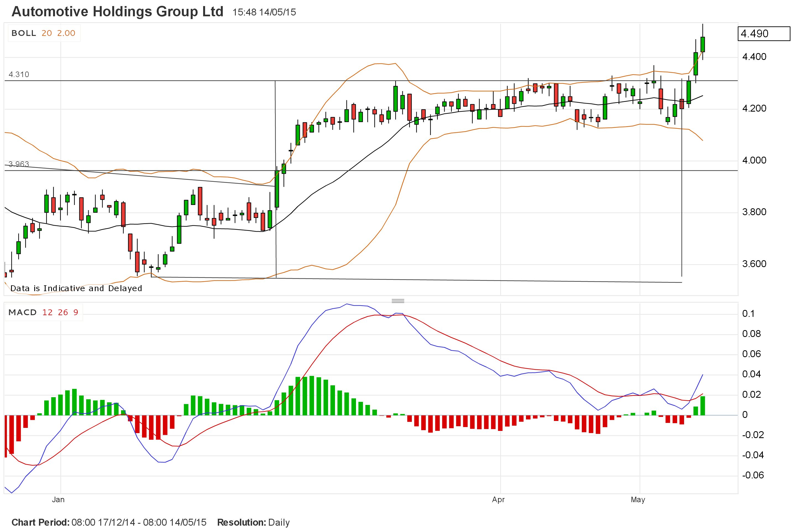The width and height of the screenshot is (796, 532).
Task: Click the 3.600 price axis label
Action: coord(754,264)
